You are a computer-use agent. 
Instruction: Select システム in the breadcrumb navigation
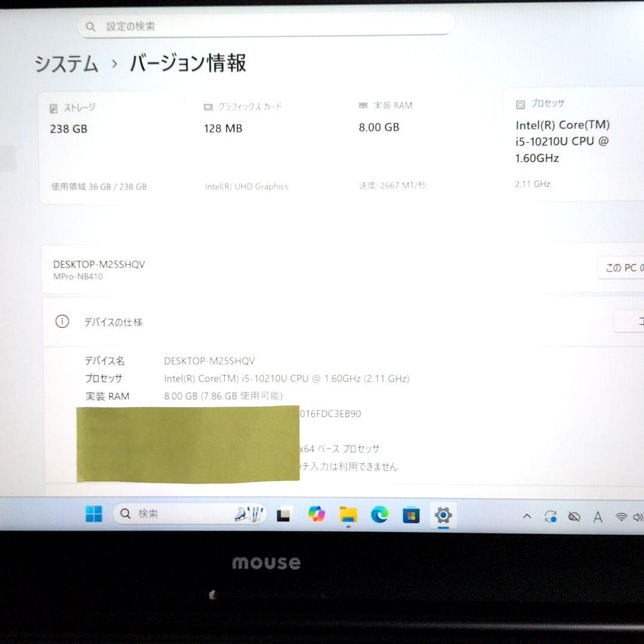point(67,63)
